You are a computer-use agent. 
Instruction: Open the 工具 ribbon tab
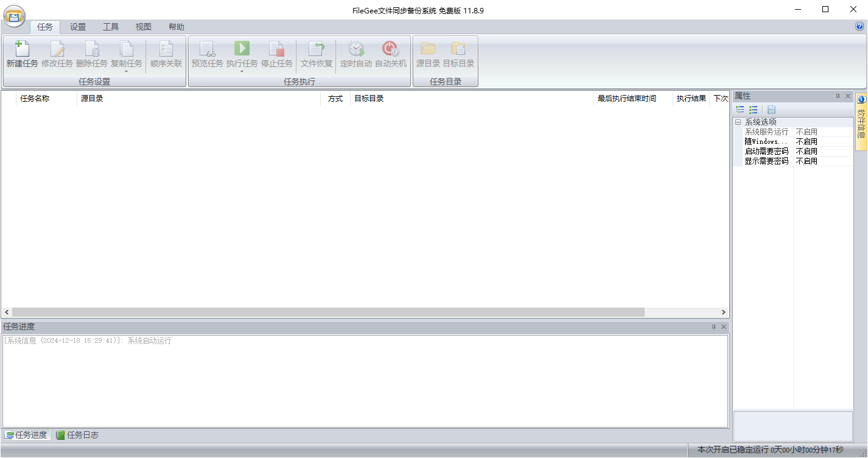coord(111,27)
